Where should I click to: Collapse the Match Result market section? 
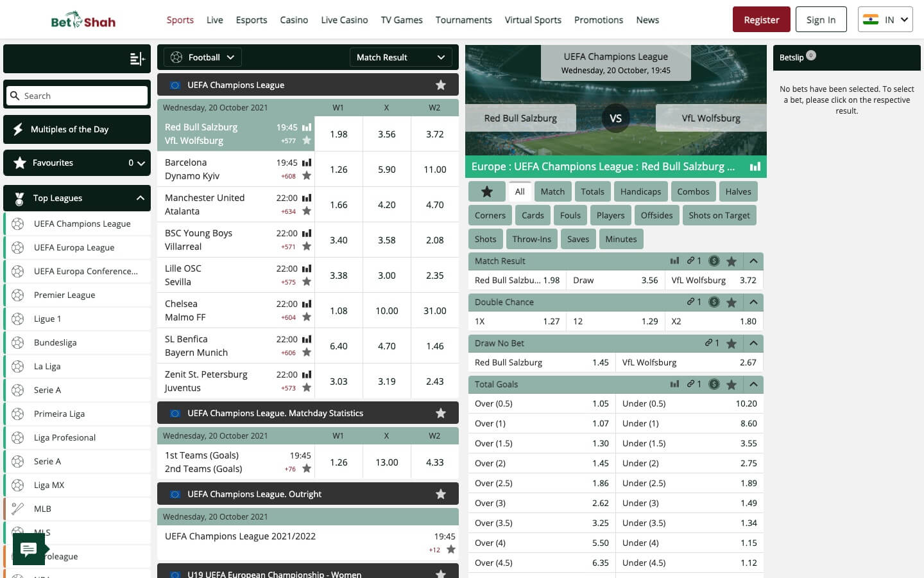click(x=753, y=261)
